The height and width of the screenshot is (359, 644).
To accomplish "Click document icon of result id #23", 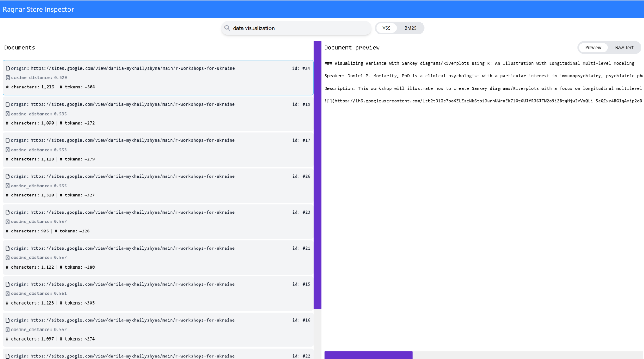I will 8,212.
